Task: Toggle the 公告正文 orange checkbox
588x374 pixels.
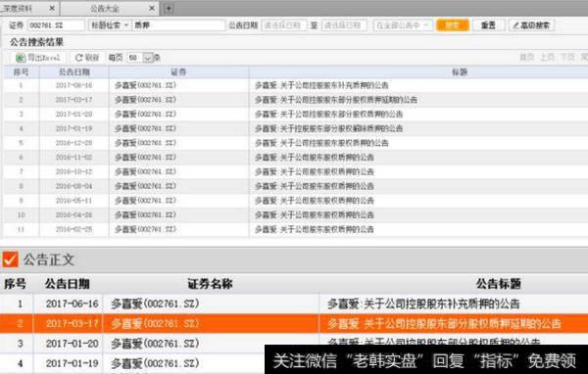Action: [10, 258]
